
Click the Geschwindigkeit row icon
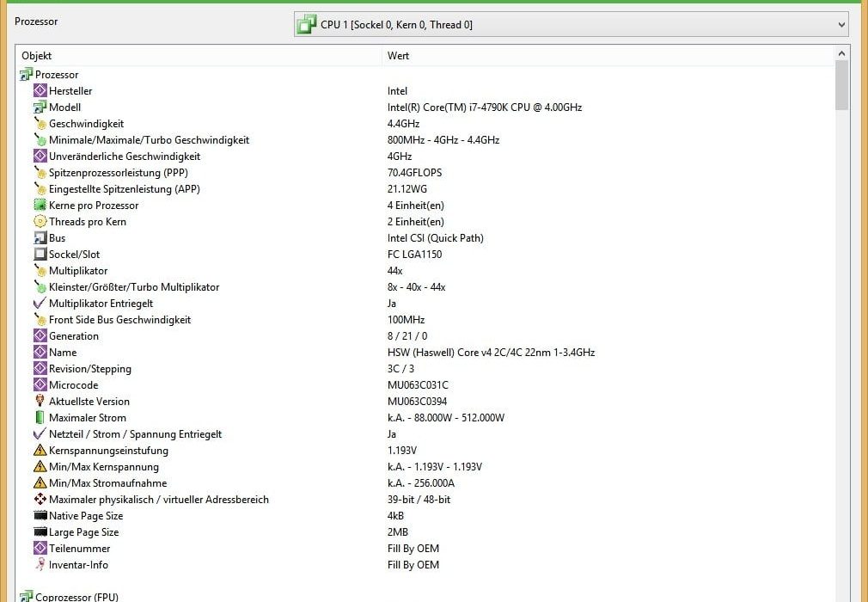[x=40, y=123]
